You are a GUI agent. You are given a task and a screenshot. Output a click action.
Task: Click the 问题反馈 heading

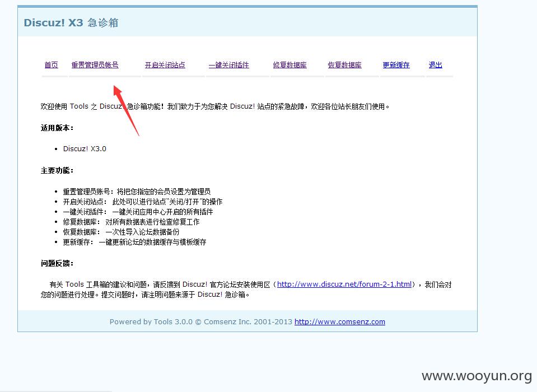tap(57, 263)
